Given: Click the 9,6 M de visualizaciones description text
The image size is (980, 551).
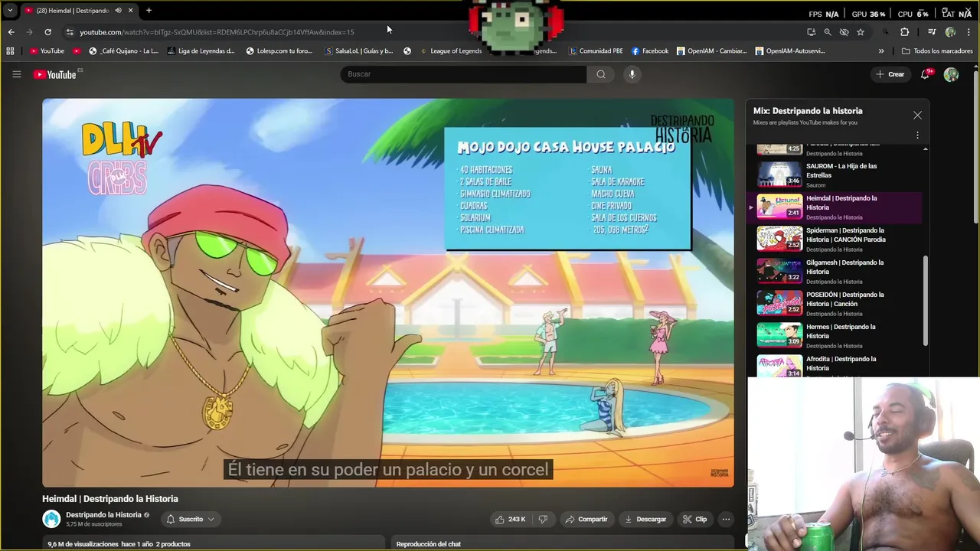Looking at the screenshot, I should [83, 544].
